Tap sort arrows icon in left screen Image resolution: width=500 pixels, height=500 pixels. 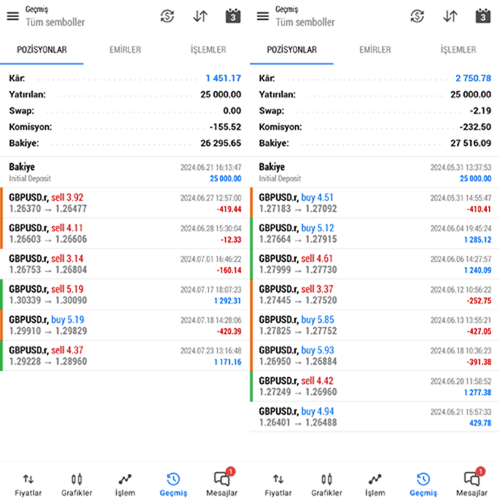(200, 16)
